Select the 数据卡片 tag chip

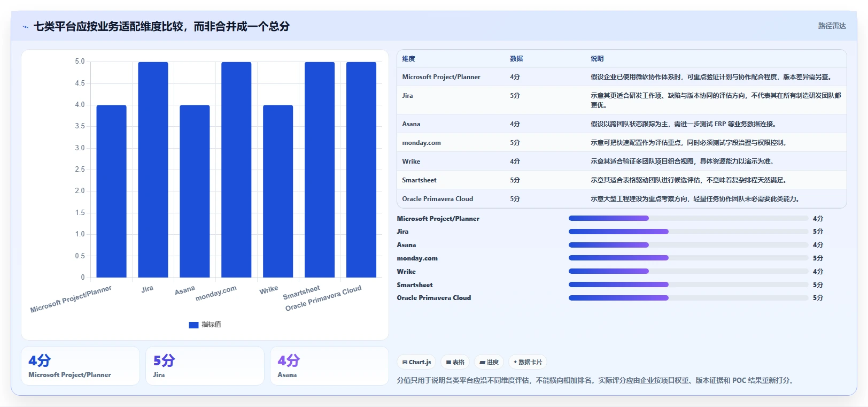pyautogui.click(x=528, y=362)
